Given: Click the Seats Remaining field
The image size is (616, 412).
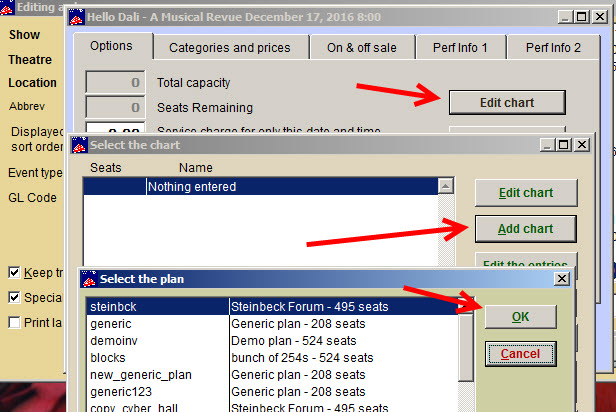Looking at the screenshot, I should pos(116,107).
